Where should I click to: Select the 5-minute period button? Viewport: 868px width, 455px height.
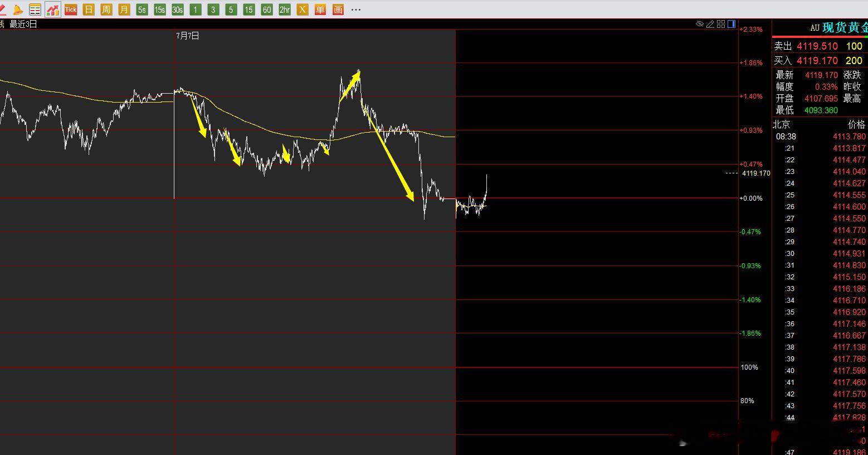(231, 9)
